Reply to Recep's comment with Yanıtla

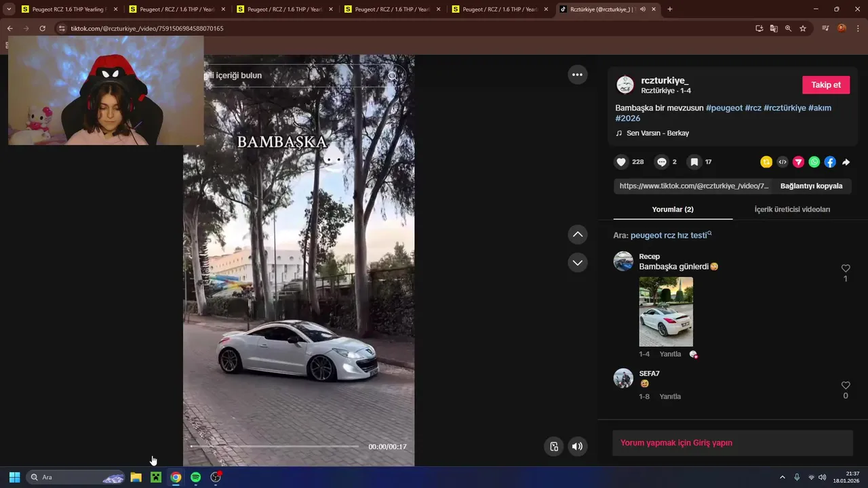pyautogui.click(x=670, y=354)
